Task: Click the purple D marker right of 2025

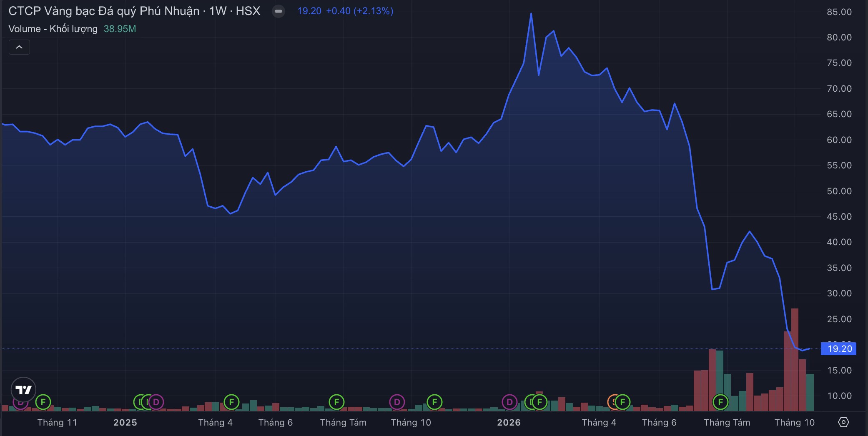Action: (156, 402)
